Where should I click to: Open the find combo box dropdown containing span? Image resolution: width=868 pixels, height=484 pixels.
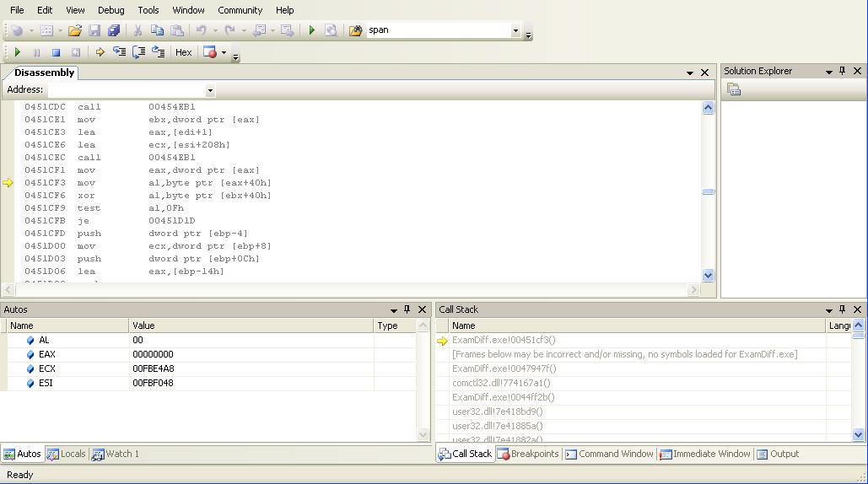click(x=516, y=30)
